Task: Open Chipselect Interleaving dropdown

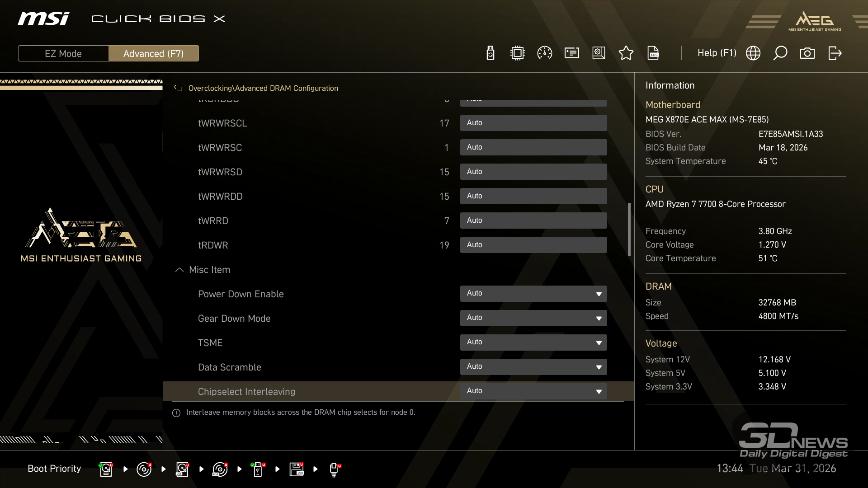Action: 533,391
